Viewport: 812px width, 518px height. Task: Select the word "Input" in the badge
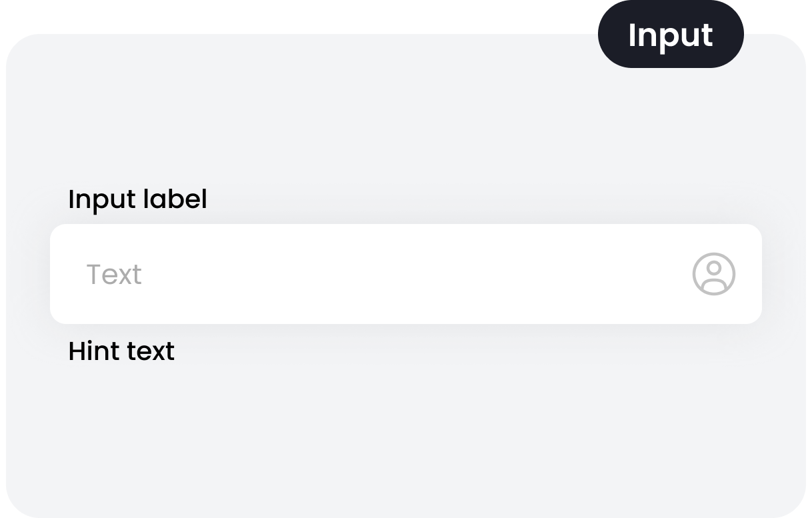tap(670, 35)
